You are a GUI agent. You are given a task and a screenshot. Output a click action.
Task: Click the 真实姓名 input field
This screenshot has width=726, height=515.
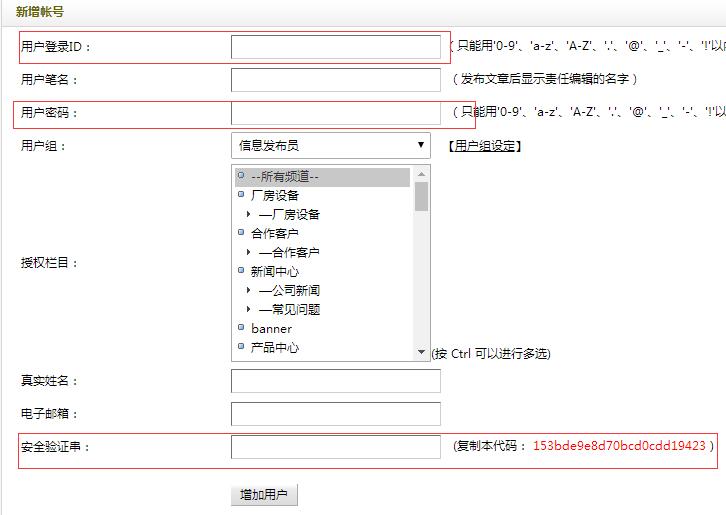pyautogui.click(x=336, y=381)
